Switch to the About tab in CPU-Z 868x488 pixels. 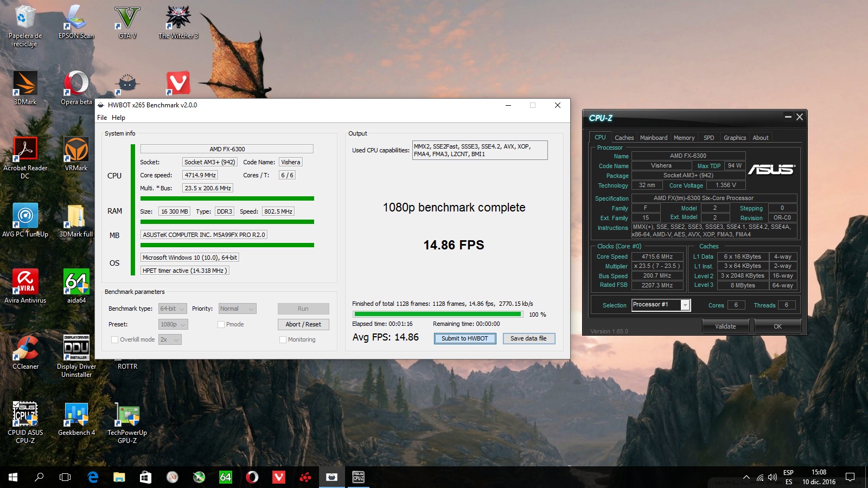[761, 138]
